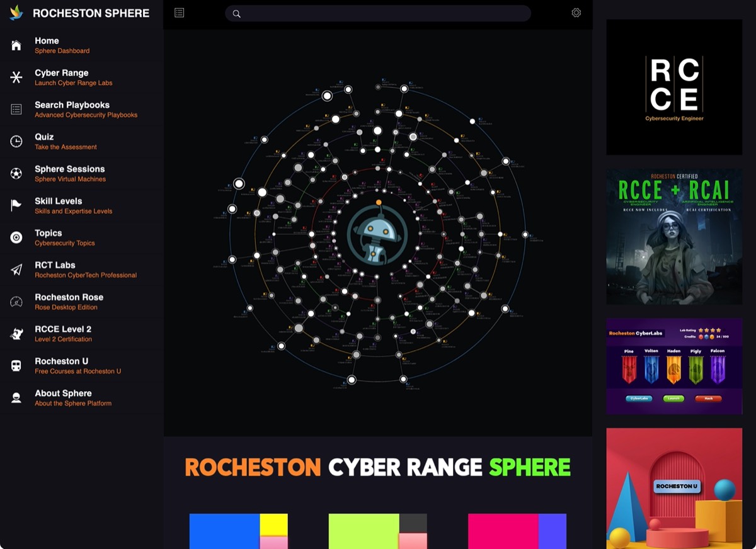
Task: Click the "Advanced Cybersecurity Playbooks" subtitle
Action: [86, 115]
